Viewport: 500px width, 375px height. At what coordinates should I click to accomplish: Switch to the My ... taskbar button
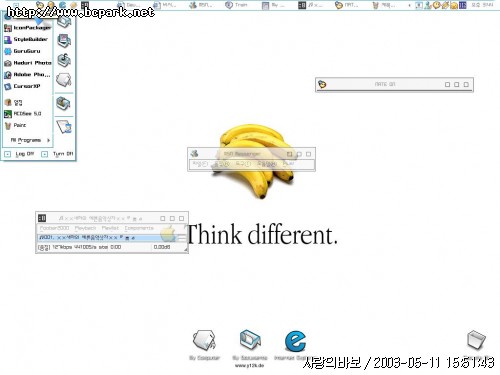274,5
